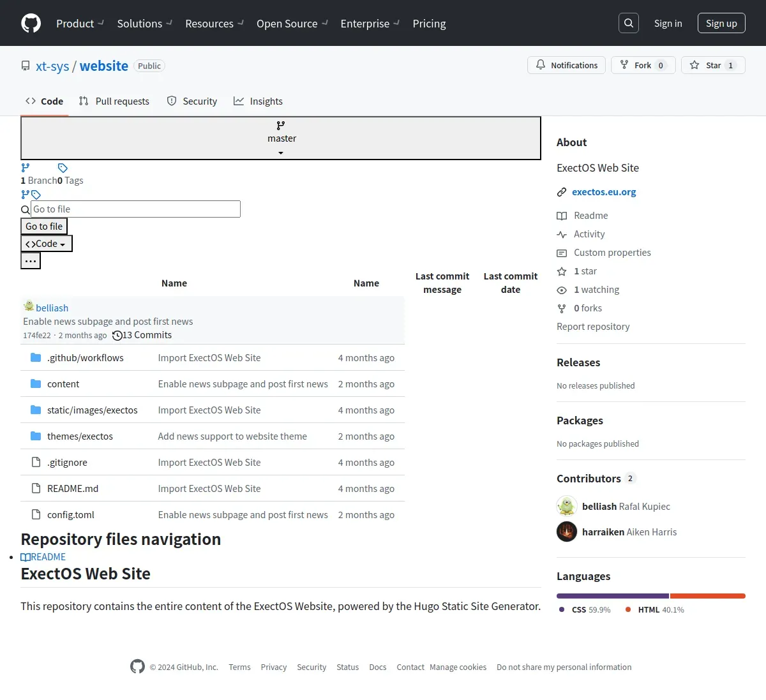Fork this repository

(x=643, y=65)
